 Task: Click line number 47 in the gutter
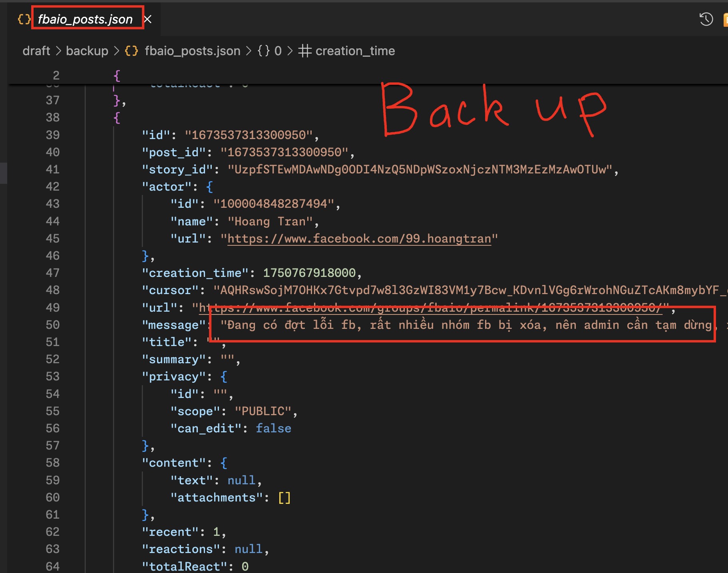(52, 273)
